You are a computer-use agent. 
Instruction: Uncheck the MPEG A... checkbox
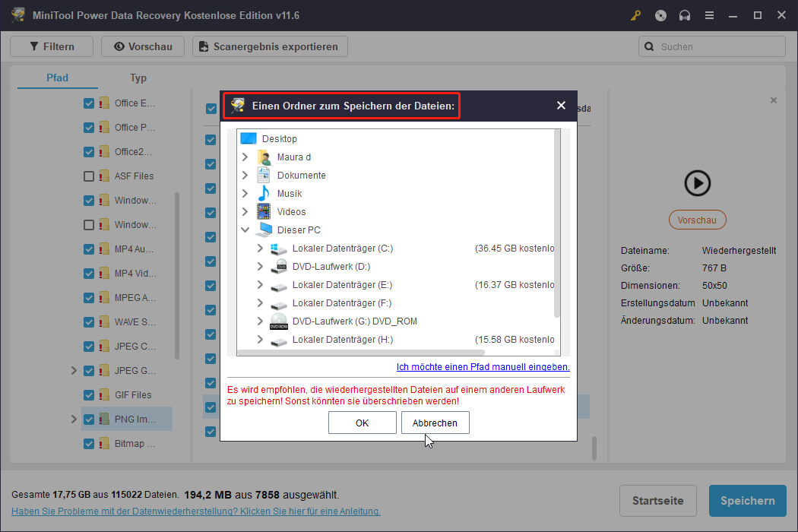tap(89, 298)
